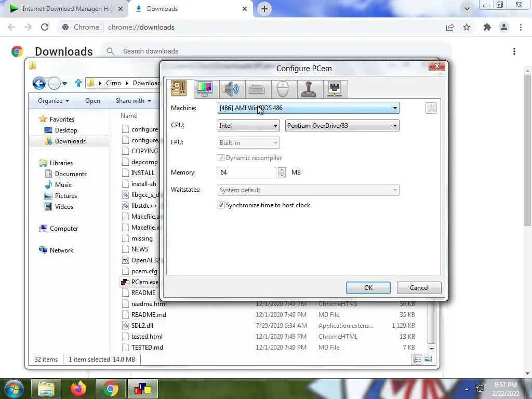Screen dimensions: 532x399
Task: Open the Organize menu in Explorer
Action: (x=54, y=101)
